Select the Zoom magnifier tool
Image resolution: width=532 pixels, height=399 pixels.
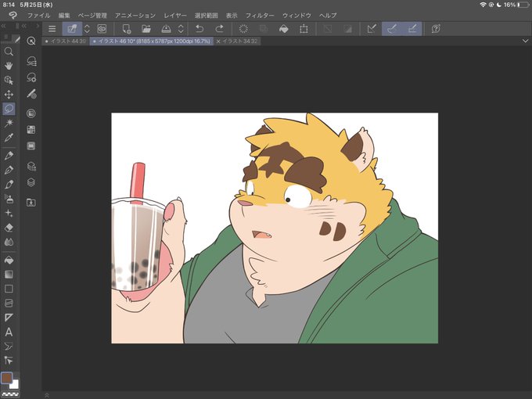(x=9, y=52)
